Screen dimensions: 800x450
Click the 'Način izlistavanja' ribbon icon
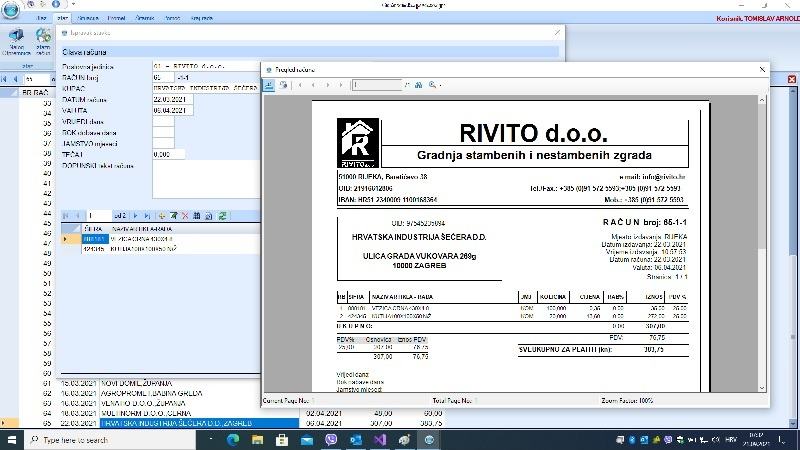pyautogui.click(x=16, y=42)
